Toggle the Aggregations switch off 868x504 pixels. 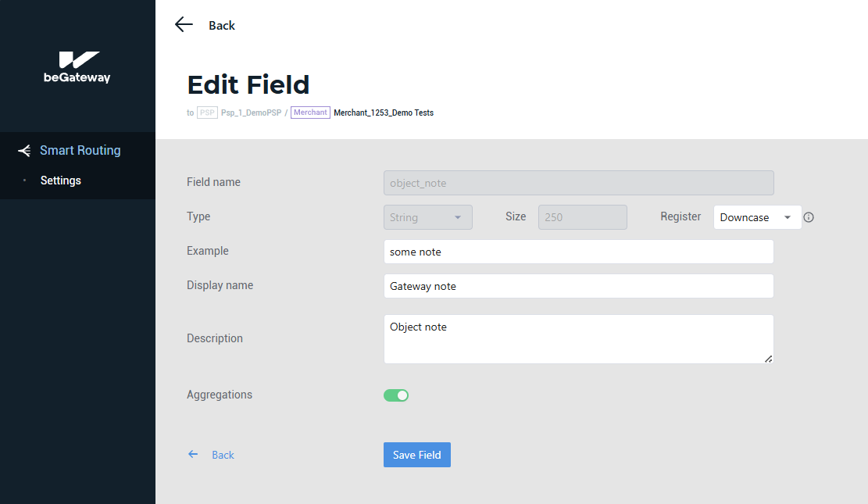396,395
